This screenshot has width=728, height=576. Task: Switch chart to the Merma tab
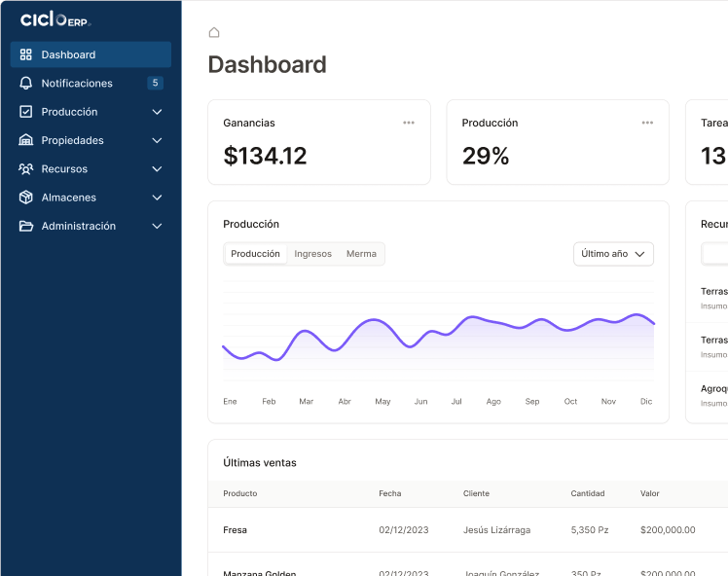tap(361, 254)
